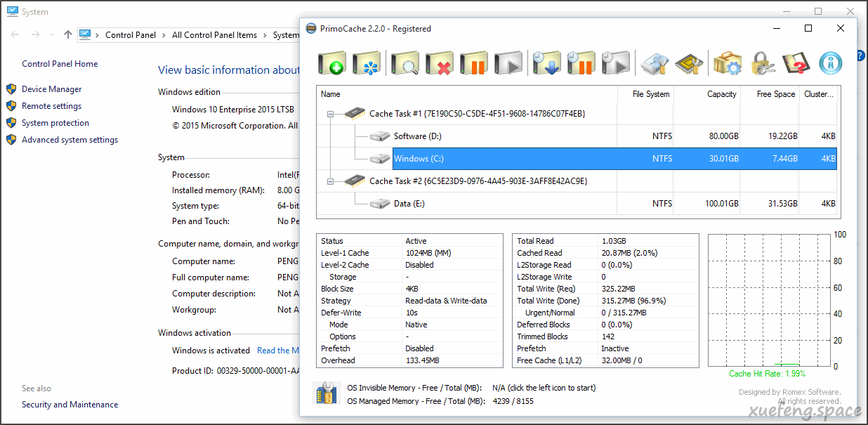Open license dialog (padlock with keys icon)

point(762,63)
